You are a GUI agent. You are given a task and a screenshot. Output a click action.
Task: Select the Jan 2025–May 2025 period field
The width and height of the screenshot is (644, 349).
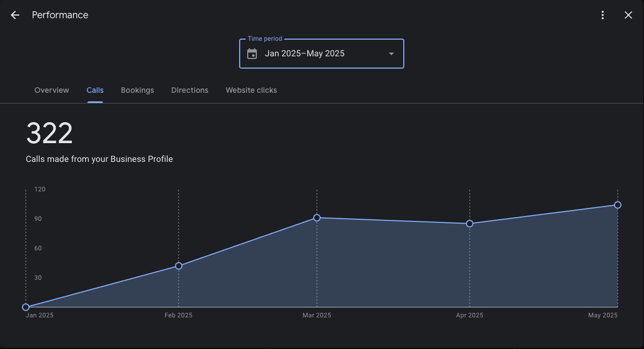pyautogui.click(x=322, y=54)
